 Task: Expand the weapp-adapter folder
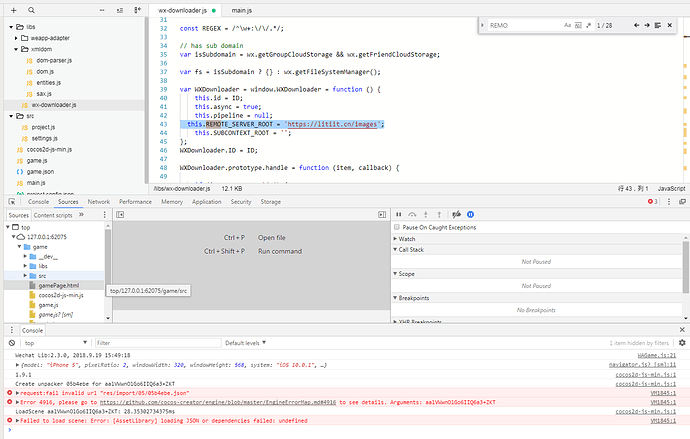point(16,38)
